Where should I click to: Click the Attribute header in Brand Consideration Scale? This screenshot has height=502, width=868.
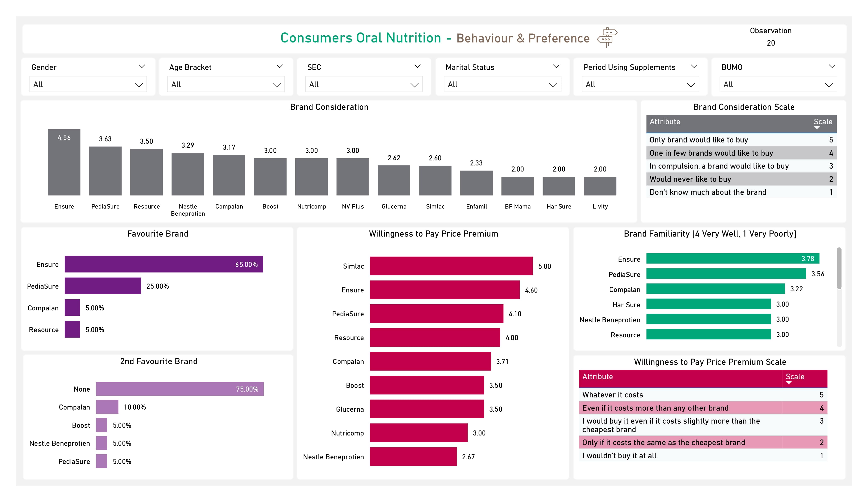coord(665,122)
